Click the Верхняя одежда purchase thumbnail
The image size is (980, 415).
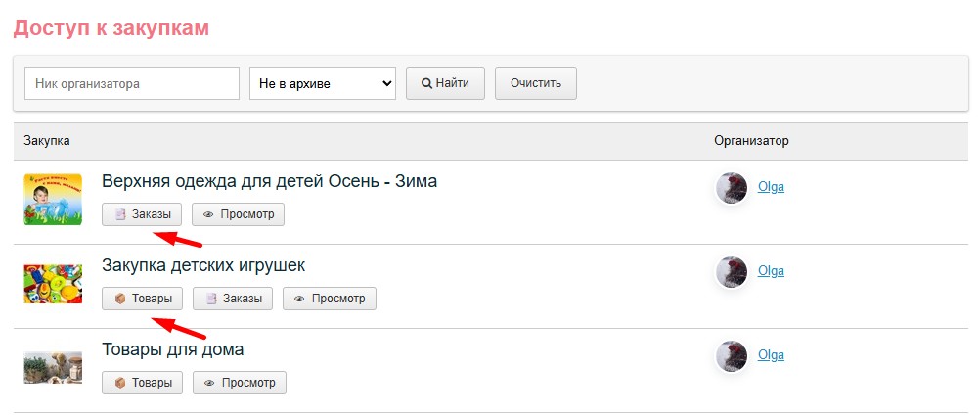(53, 199)
